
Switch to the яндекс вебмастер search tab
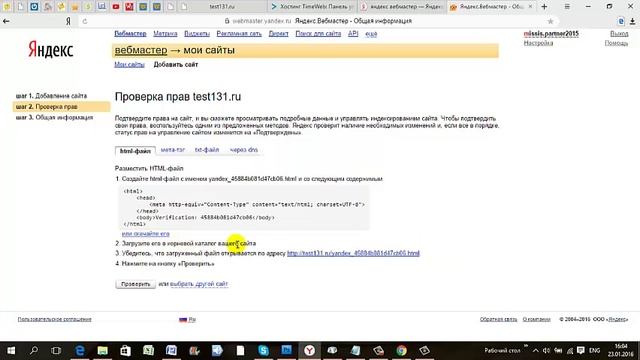point(402,7)
